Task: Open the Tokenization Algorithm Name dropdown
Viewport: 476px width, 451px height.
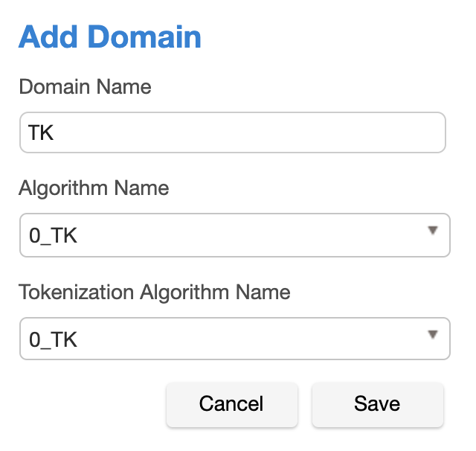Action: click(x=234, y=339)
